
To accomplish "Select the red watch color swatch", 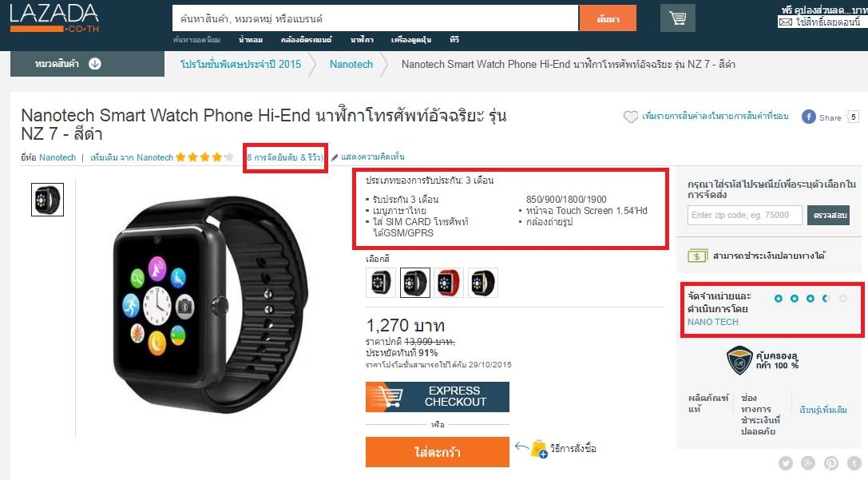I will [x=449, y=283].
